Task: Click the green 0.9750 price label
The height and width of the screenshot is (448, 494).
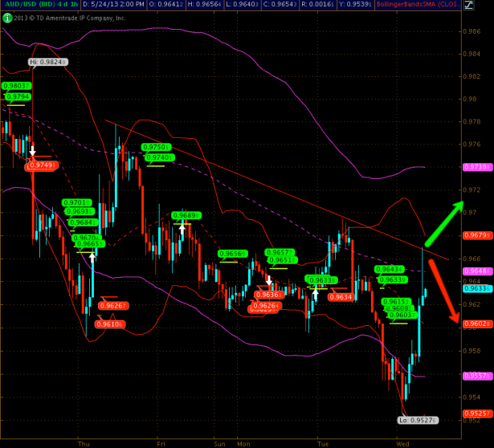Action: point(157,147)
